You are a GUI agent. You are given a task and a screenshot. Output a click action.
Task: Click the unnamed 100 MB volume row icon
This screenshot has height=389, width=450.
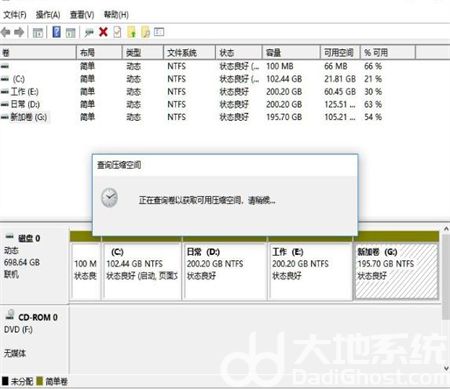click(x=5, y=66)
